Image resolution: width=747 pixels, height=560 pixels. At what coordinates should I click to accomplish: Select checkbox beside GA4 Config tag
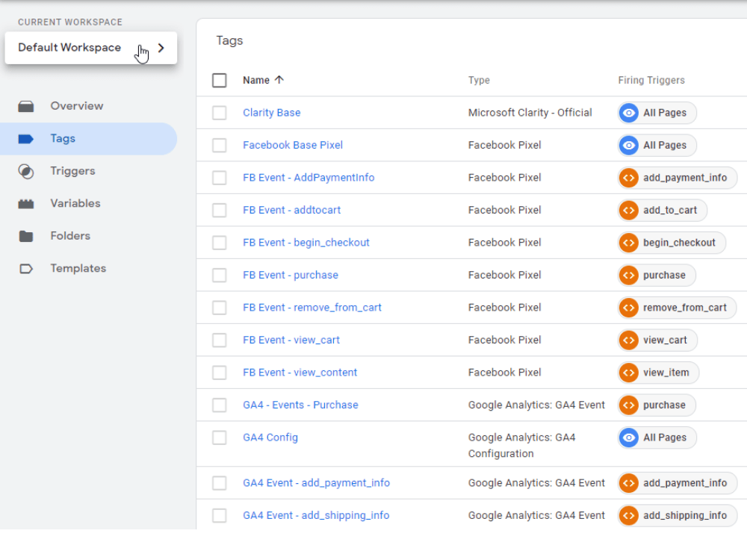tap(219, 438)
